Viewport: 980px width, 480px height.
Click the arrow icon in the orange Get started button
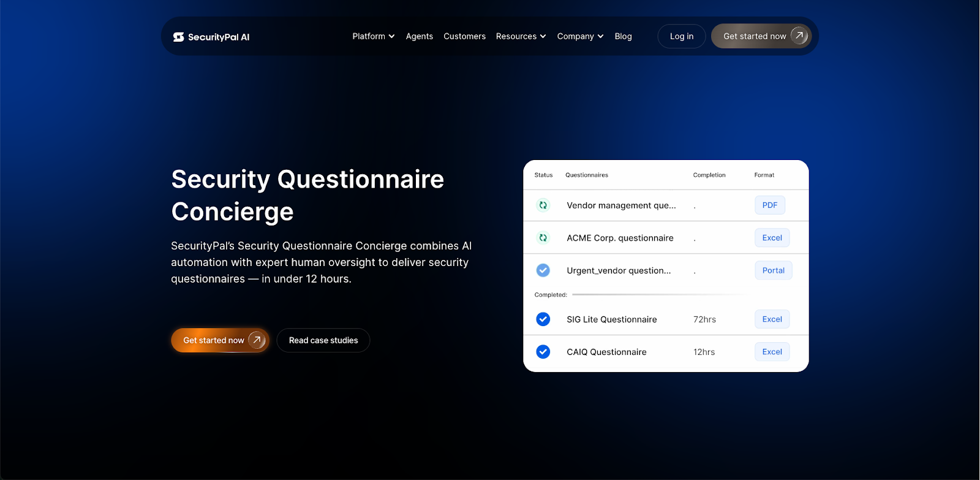point(257,340)
